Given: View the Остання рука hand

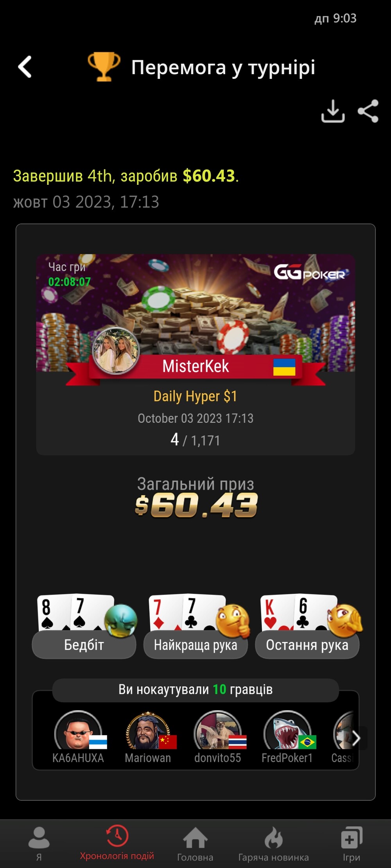Looking at the screenshot, I should point(307,626).
